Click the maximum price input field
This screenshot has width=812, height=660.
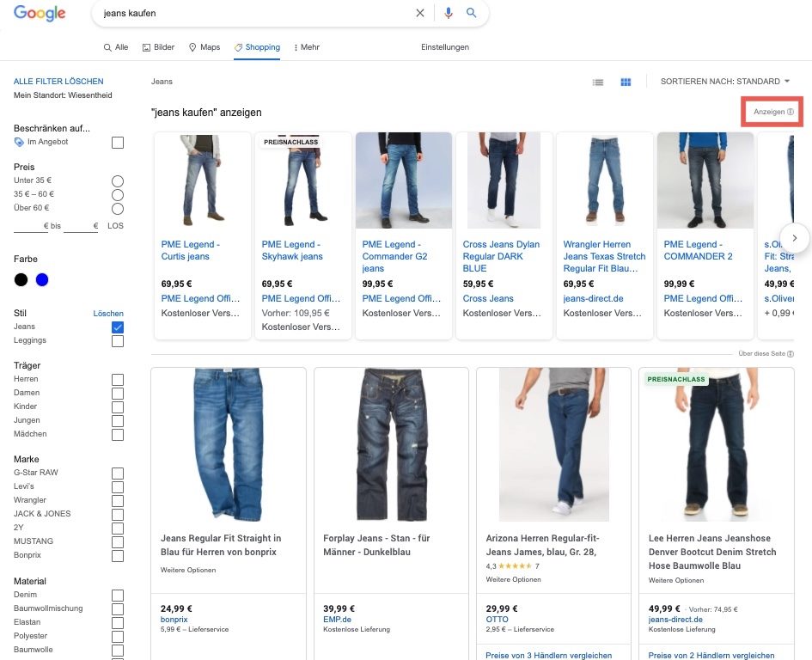click(x=81, y=226)
